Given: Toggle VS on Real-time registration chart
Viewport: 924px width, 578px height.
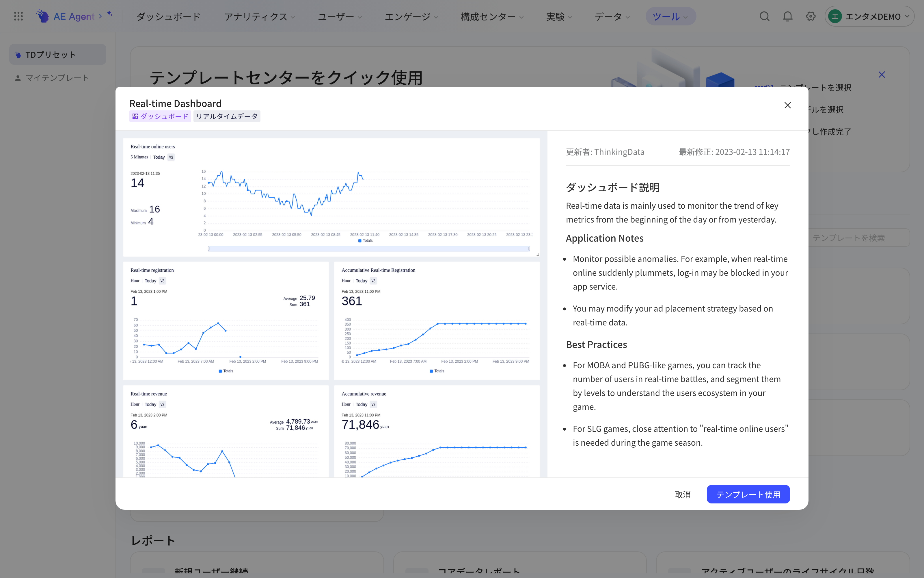Looking at the screenshot, I should tap(162, 281).
